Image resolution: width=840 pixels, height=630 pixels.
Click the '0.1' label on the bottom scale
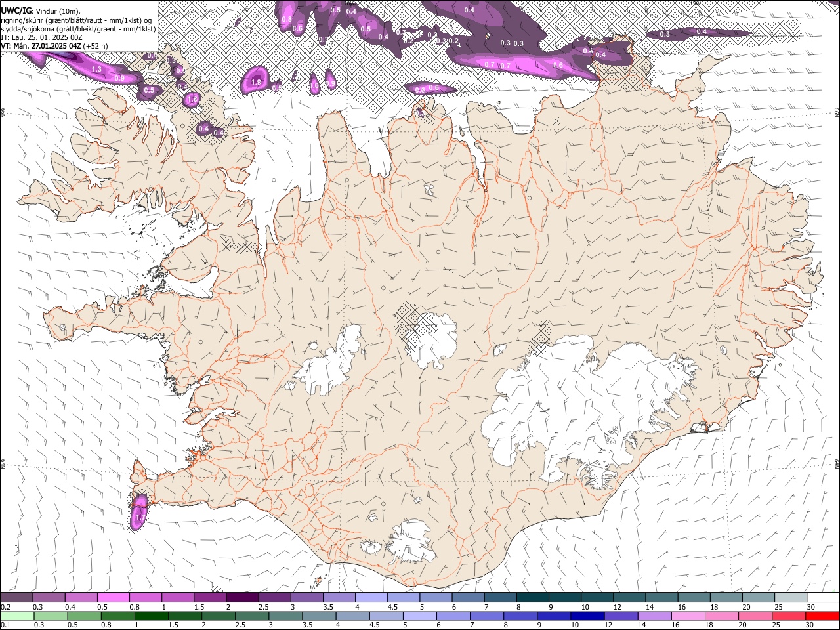coord(5,625)
